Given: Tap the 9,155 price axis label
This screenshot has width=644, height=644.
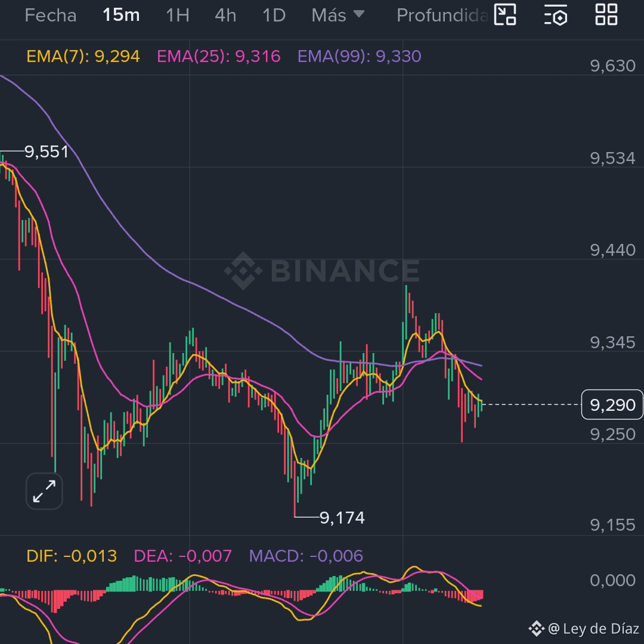Looking at the screenshot, I should coord(613,525).
